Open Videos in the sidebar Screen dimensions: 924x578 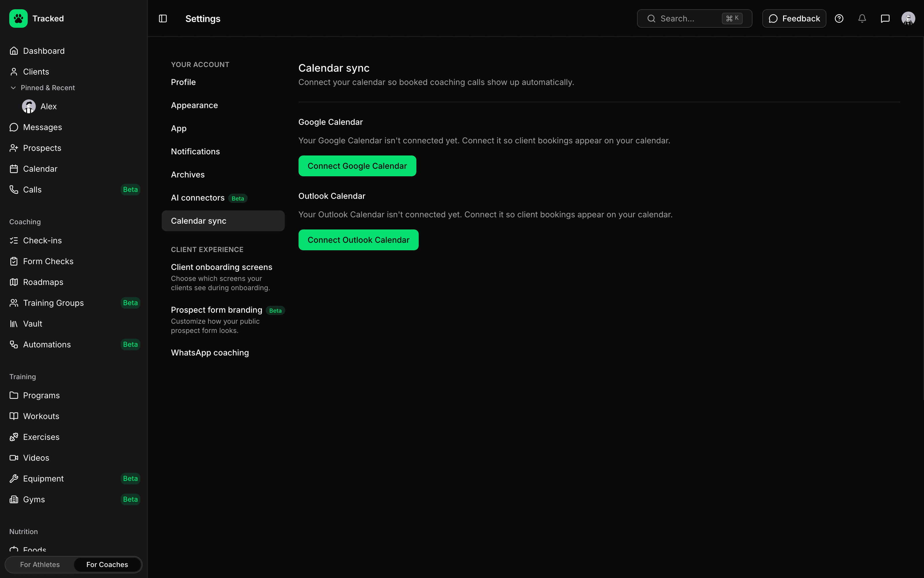(74, 457)
